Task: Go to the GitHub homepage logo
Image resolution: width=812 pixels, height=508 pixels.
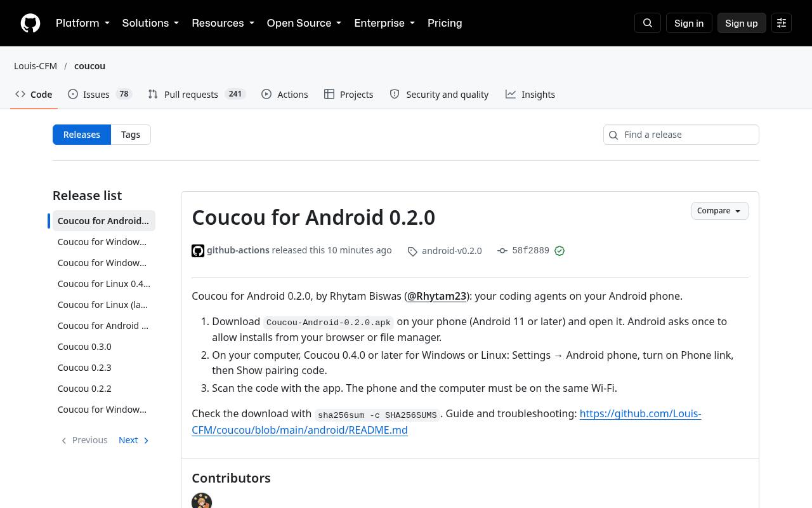Action: pyautogui.click(x=30, y=23)
